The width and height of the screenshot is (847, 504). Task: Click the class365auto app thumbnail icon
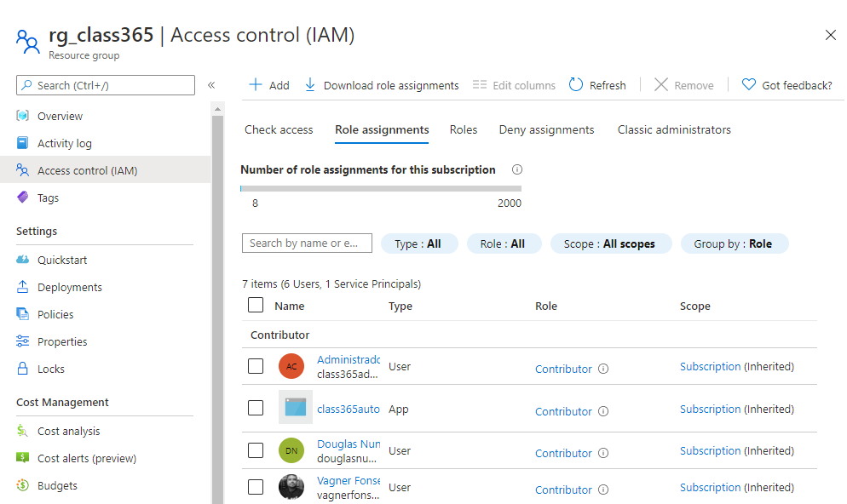click(296, 407)
